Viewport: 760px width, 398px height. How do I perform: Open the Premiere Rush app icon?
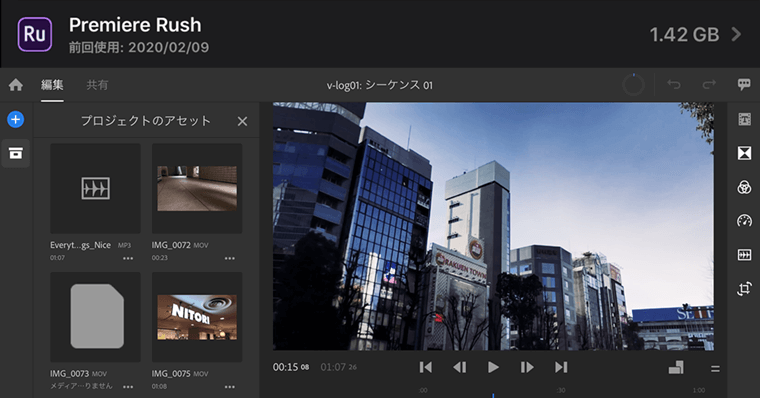click(35, 34)
